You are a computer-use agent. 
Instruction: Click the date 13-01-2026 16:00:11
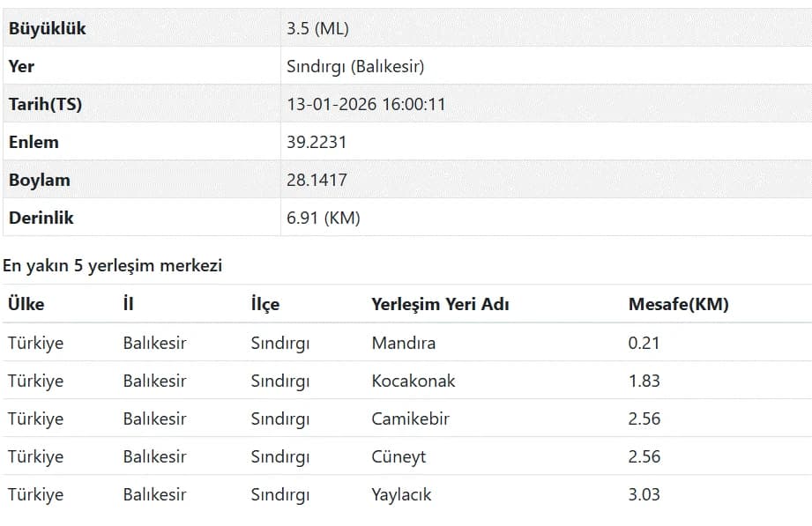[366, 105]
